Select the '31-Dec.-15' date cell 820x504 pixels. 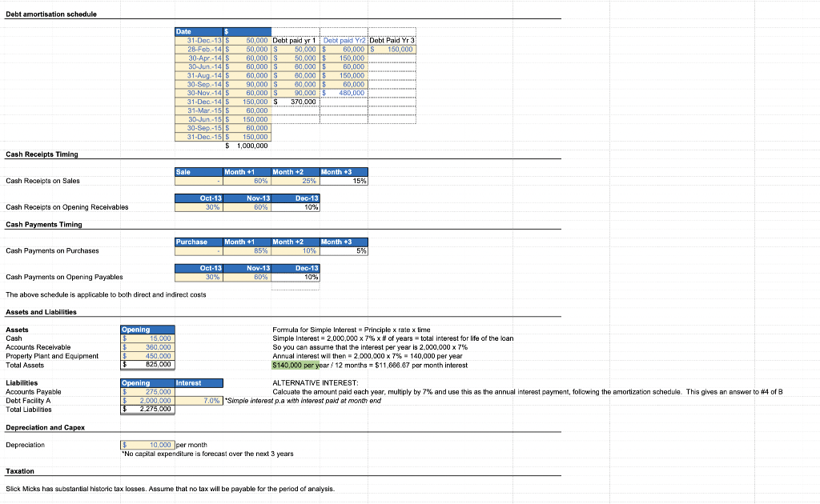pos(199,137)
